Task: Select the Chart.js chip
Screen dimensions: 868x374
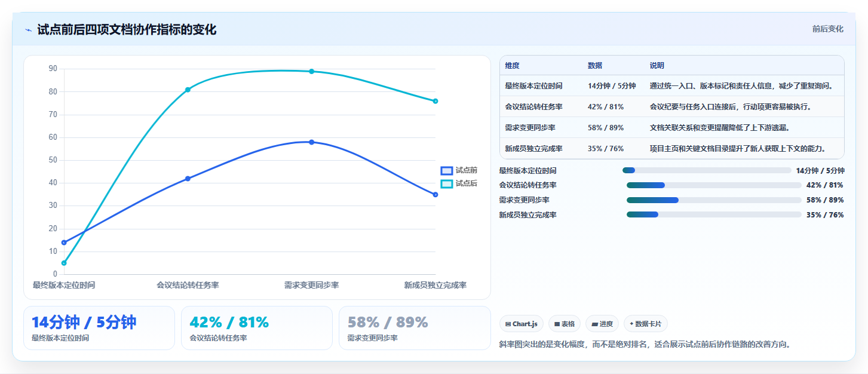Action: [522, 324]
